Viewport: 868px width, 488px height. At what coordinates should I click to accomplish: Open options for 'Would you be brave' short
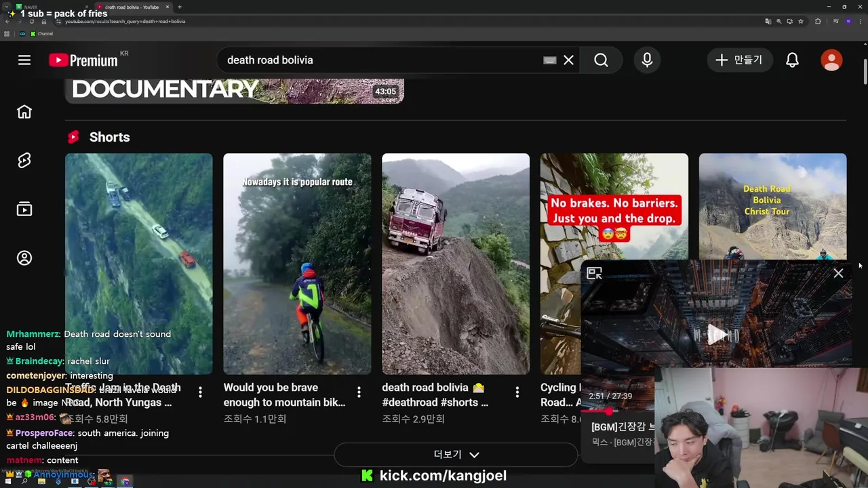(x=359, y=392)
